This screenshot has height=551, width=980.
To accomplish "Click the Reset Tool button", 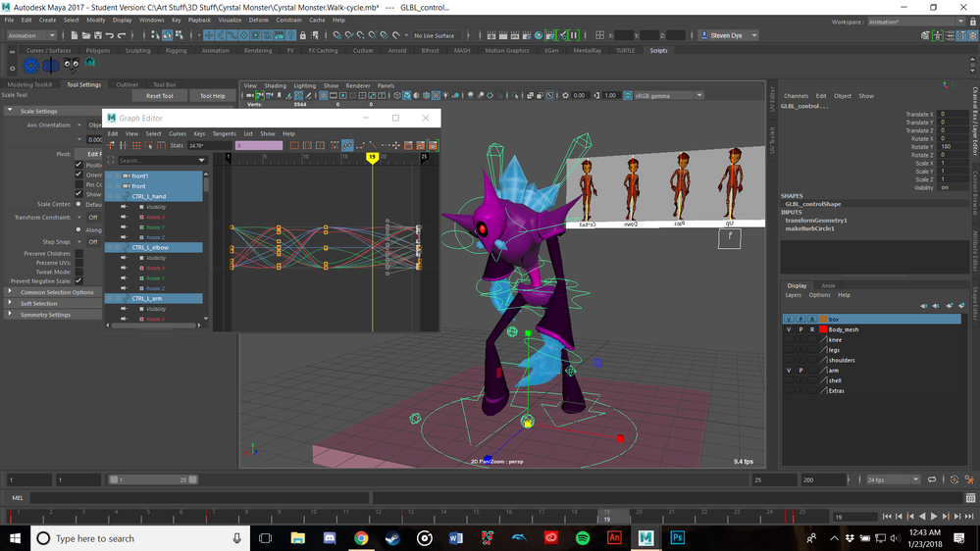I will pos(159,95).
